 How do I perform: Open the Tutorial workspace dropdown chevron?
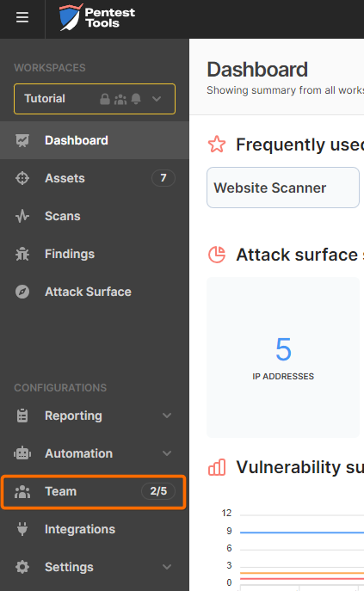coord(157,99)
